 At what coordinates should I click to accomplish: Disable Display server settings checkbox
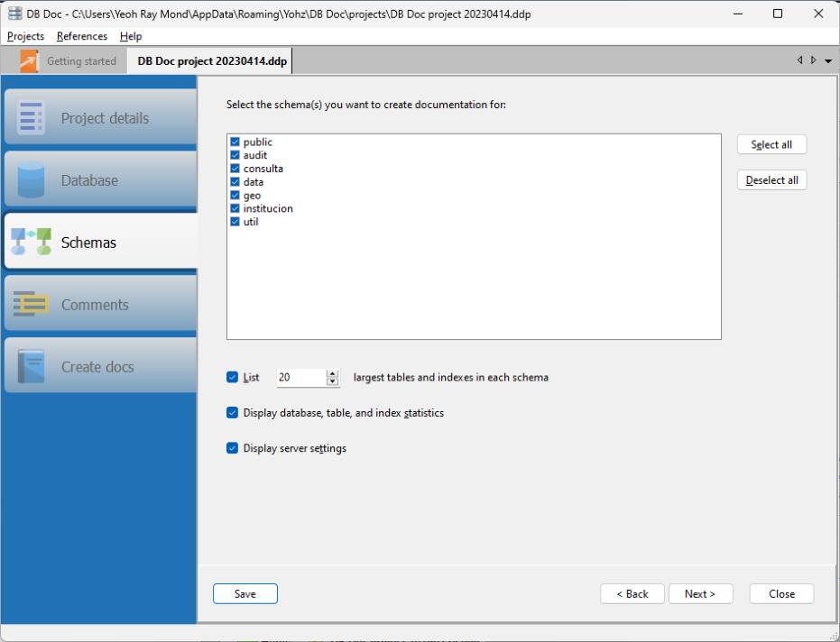coord(233,448)
